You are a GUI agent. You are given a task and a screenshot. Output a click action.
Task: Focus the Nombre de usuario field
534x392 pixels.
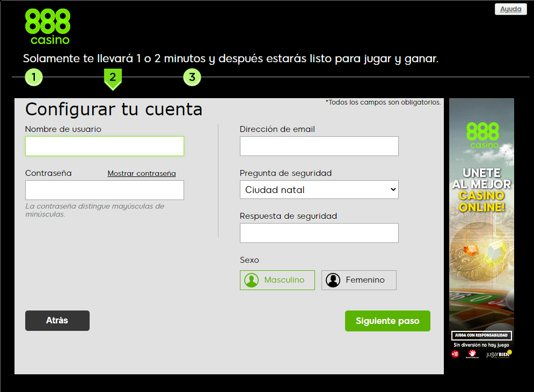pos(105,146)
